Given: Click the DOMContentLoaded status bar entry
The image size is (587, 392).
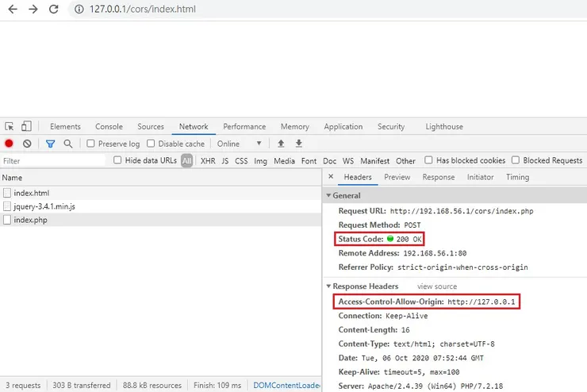Looking at the screenshot, I should 286,386.
